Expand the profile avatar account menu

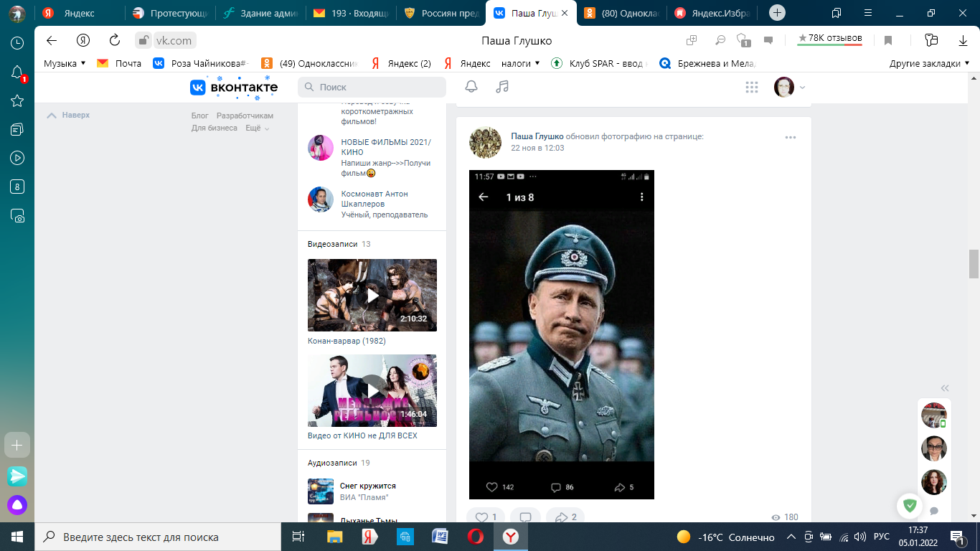tap(789, 87)
